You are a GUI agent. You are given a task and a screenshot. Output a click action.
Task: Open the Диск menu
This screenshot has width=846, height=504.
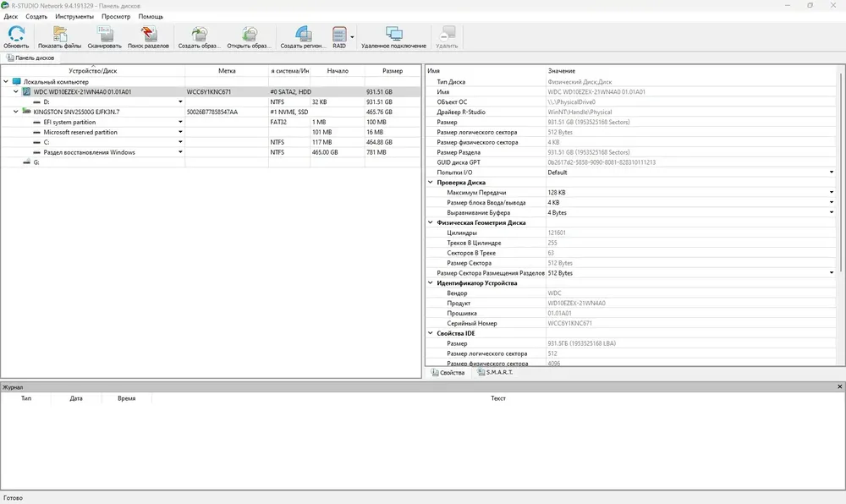[11, 17]
